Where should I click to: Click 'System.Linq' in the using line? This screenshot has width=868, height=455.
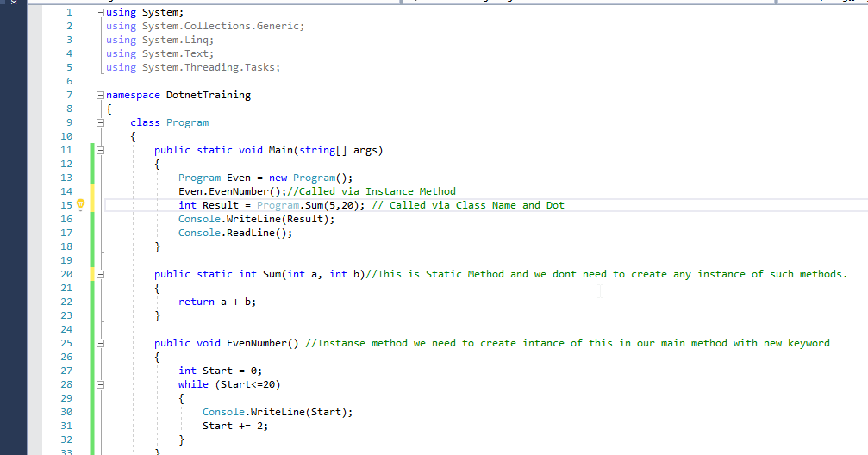pyautogui.click(x=175, y=40)
